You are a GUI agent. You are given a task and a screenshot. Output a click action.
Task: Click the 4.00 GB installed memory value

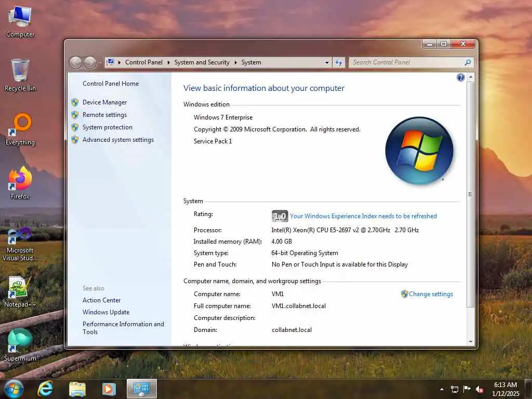[282, 242]
